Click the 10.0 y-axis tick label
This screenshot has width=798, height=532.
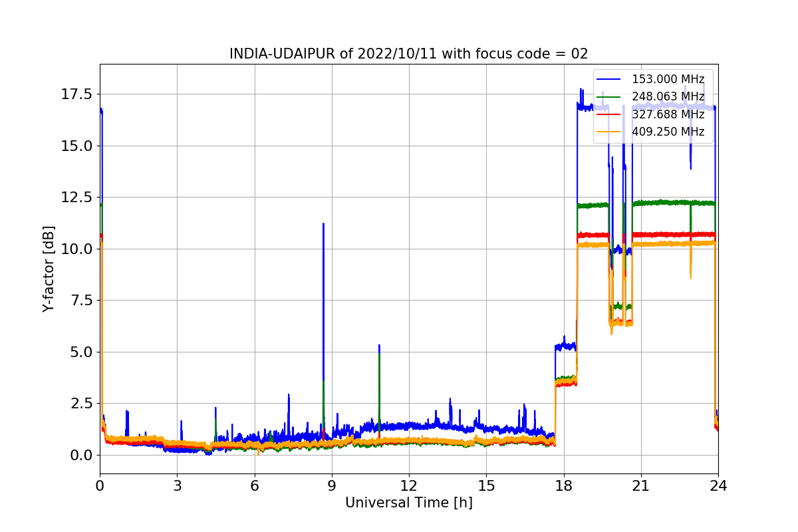point(77,249)
